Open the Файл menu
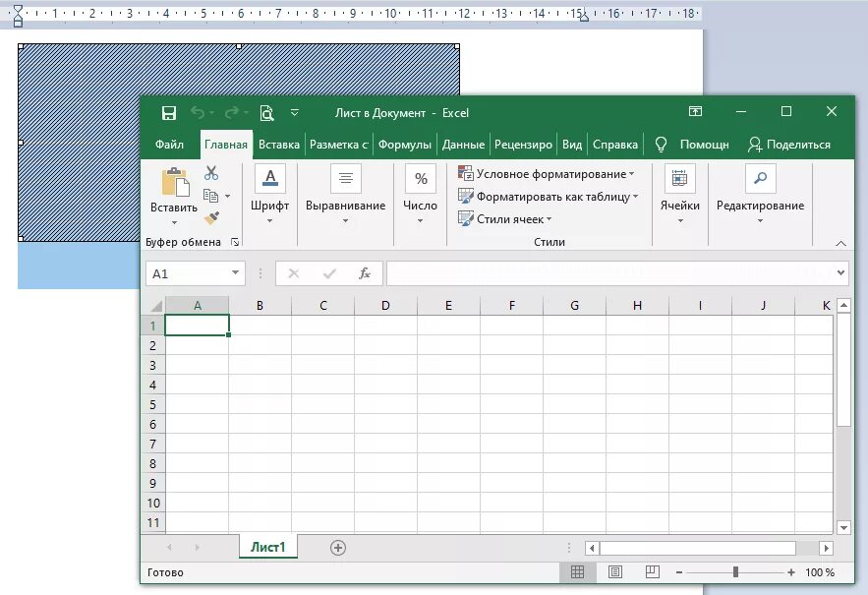This screenshot has width=868, height=595. tap(169, 145)
